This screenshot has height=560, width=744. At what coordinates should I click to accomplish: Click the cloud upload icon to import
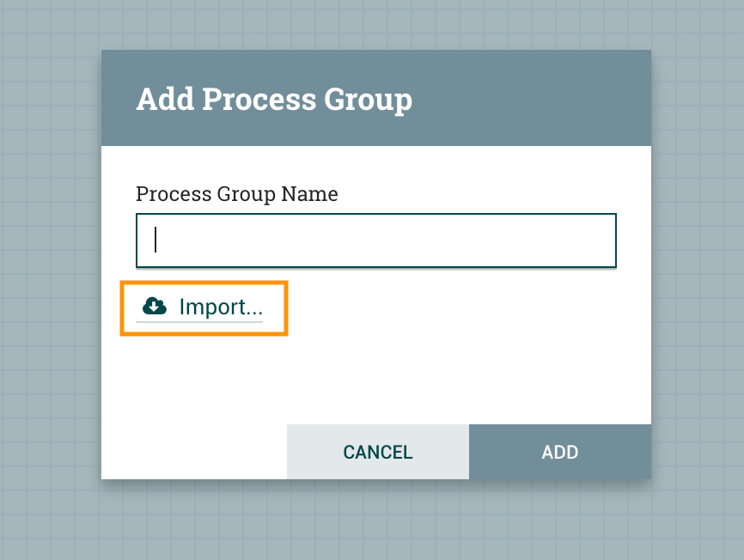click(155, 306)
